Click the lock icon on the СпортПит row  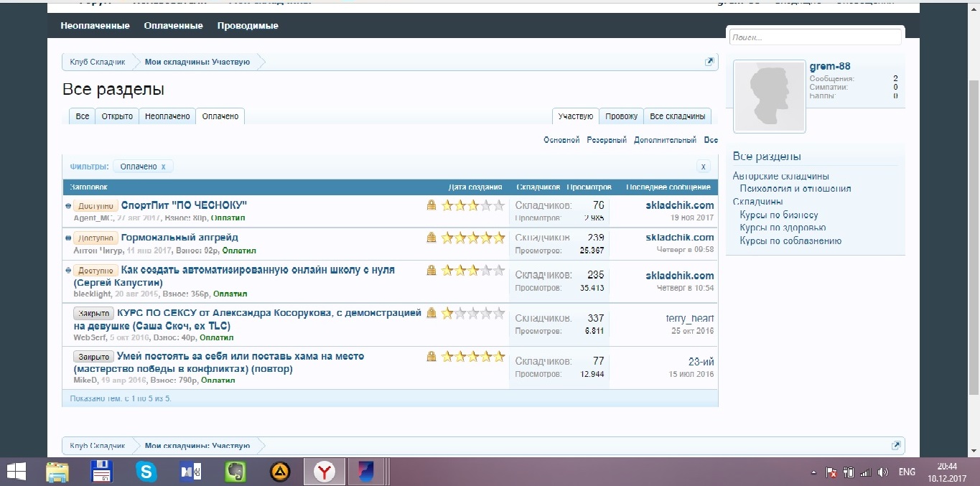tap(431, 205)
